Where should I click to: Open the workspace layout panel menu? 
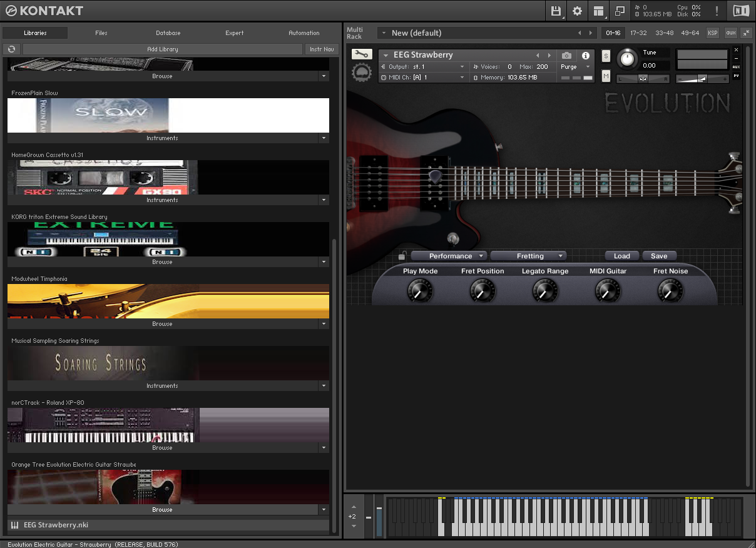coord(599,11)
